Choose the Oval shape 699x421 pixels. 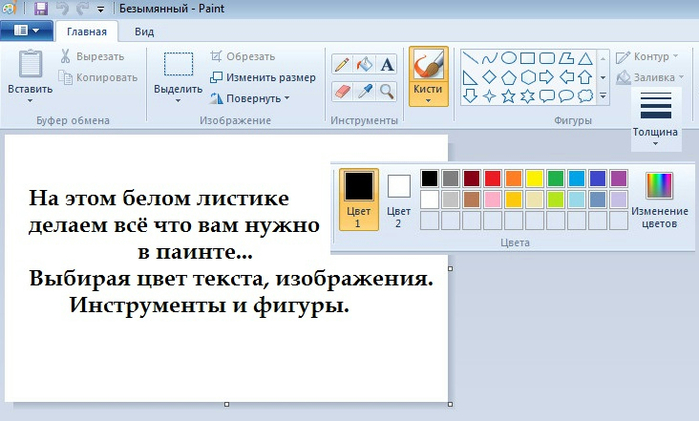509,58
